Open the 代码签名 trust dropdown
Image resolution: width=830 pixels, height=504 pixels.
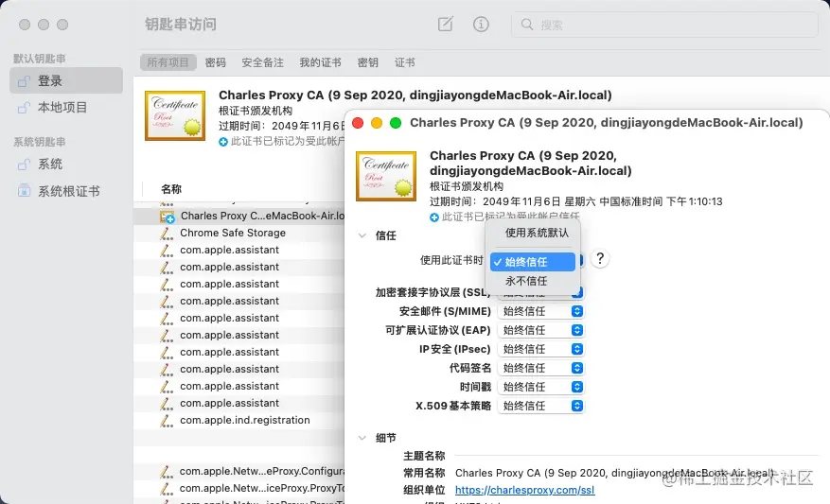540,368
